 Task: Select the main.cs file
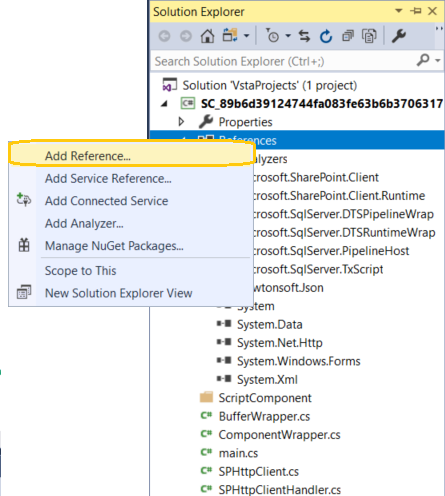point(238,453)
